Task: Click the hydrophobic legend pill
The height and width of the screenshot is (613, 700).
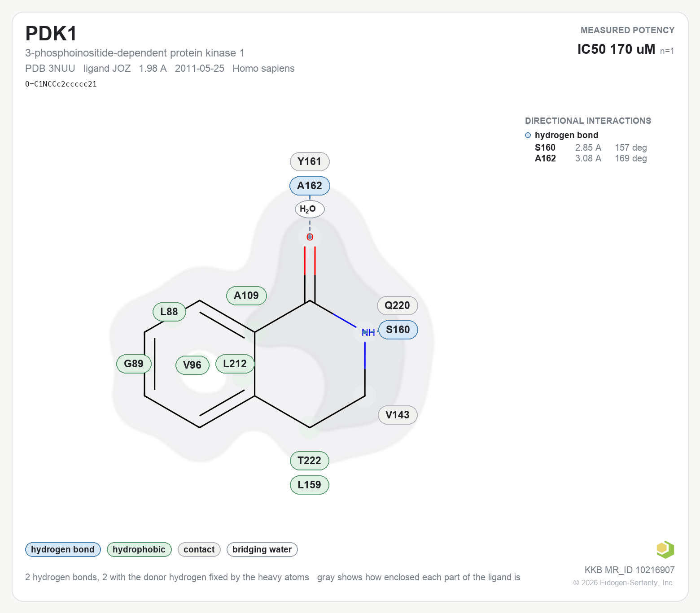Action: (139, 549)
